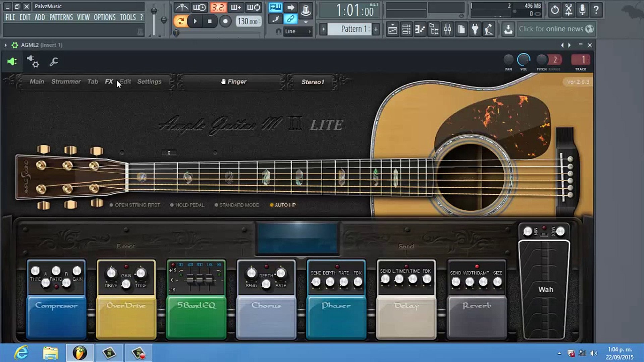The image size is (644, 362).
Task: Click the 130.000 tempo field
Action: 248,21
